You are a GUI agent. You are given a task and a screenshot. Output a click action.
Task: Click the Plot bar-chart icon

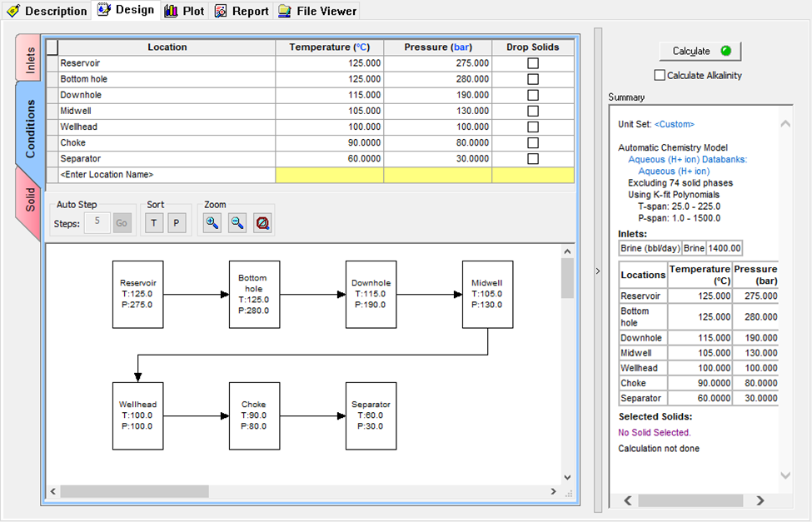[x=171, y=12]
